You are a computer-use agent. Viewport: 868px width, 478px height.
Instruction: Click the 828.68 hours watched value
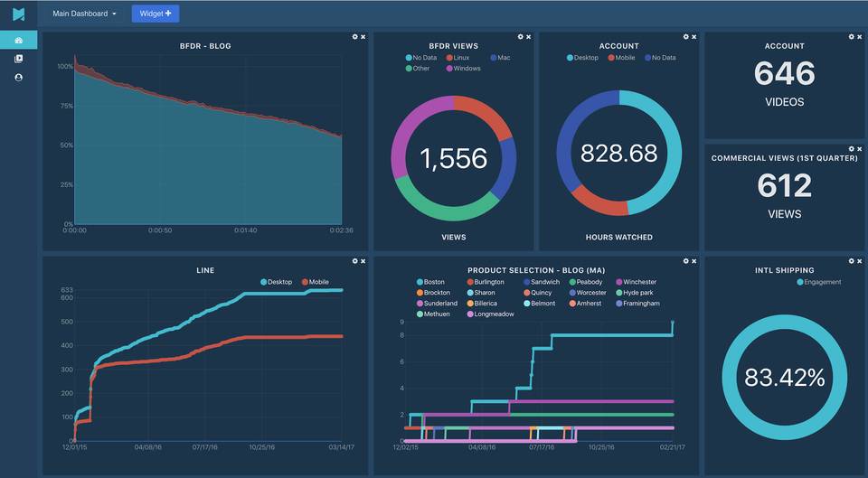tap(618, 154)
